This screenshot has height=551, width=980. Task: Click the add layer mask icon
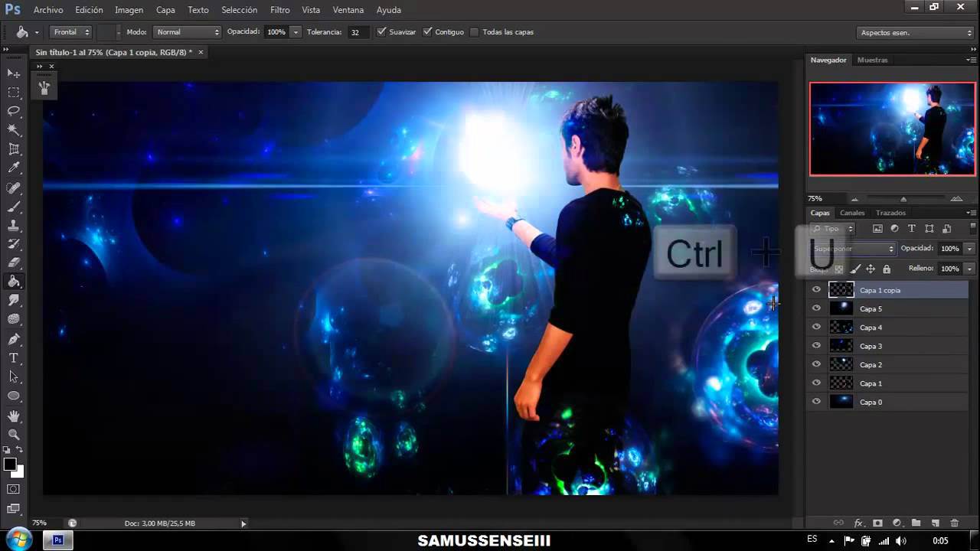(877, 524)
